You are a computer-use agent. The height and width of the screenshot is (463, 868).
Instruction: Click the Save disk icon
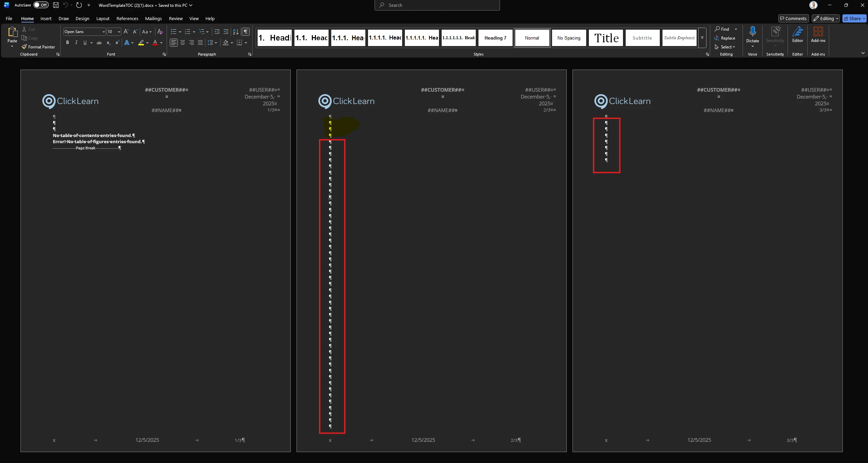tap(56, 5)
